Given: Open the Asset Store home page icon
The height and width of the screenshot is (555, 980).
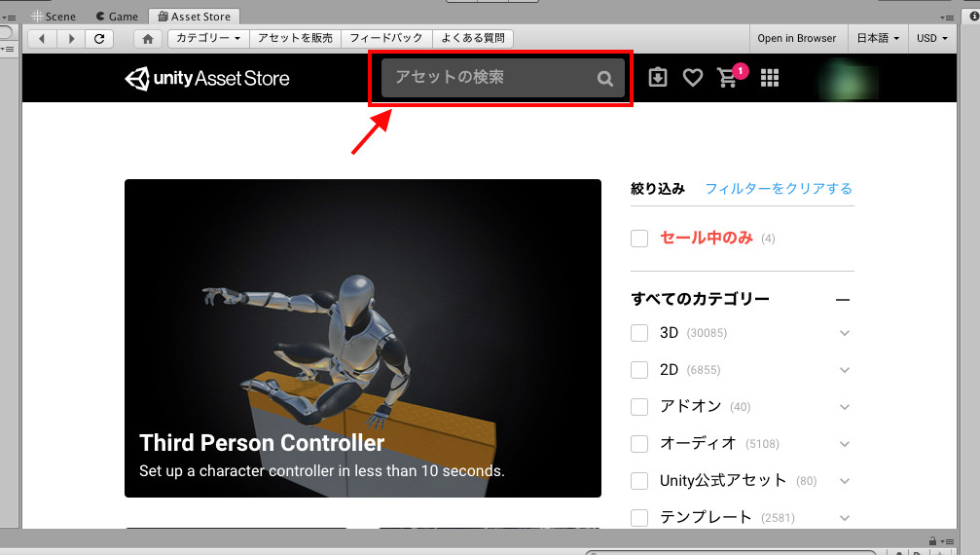Looking at the screenshot, I should click(148, 39).
